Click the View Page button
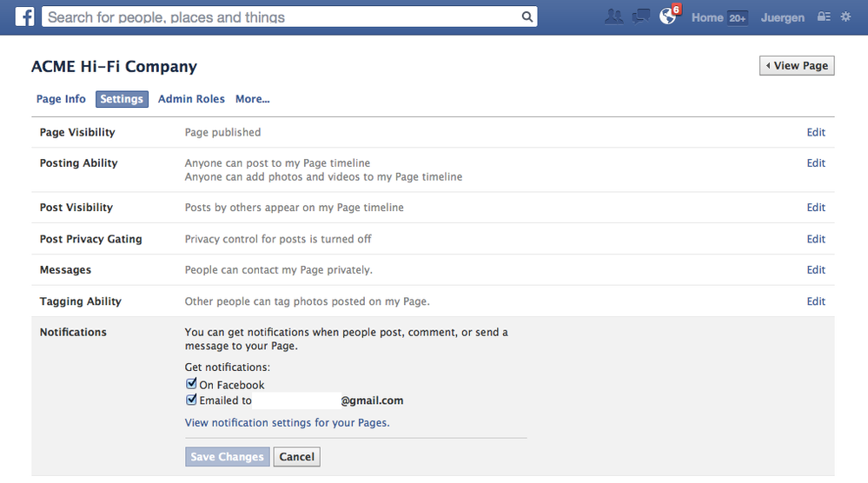 (797, 66)
